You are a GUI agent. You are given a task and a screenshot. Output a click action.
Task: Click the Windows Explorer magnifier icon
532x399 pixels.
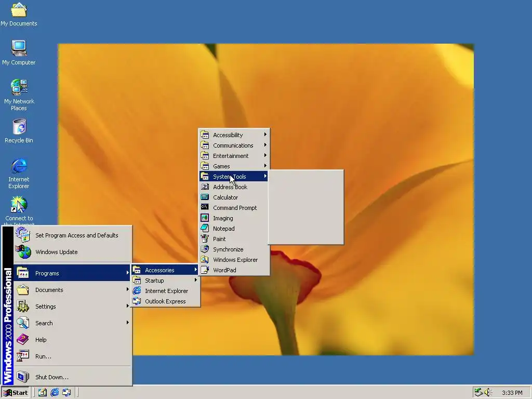[205, 260]
